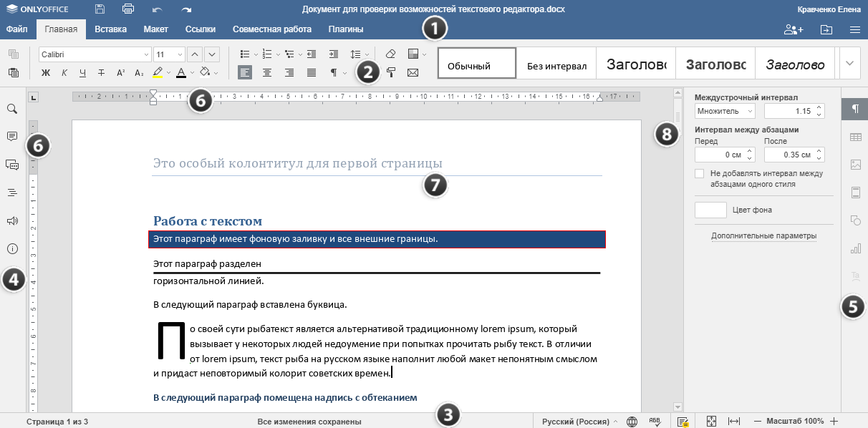868x428 pixels.
Task: Open the Chat panel in left sidebar
Action: [12, 165]
